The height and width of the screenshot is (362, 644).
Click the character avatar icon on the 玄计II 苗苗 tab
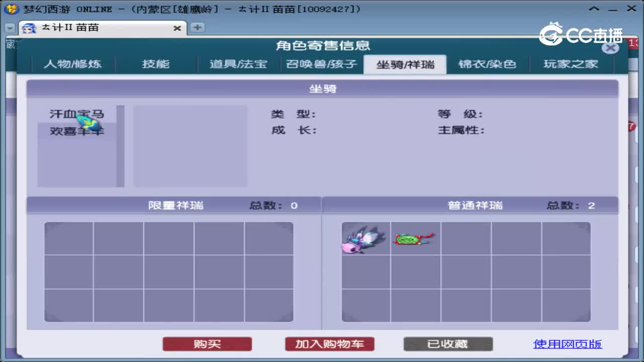point(29,28)
